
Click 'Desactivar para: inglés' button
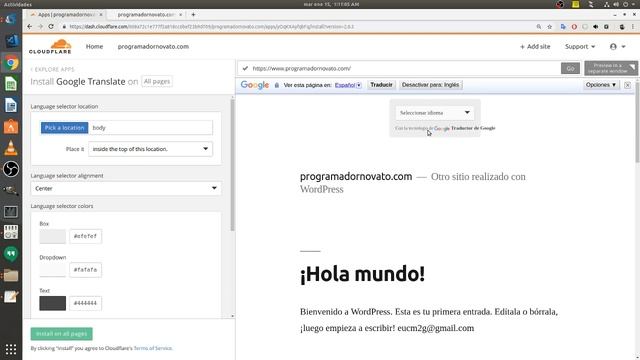click(x=430, y=85)
